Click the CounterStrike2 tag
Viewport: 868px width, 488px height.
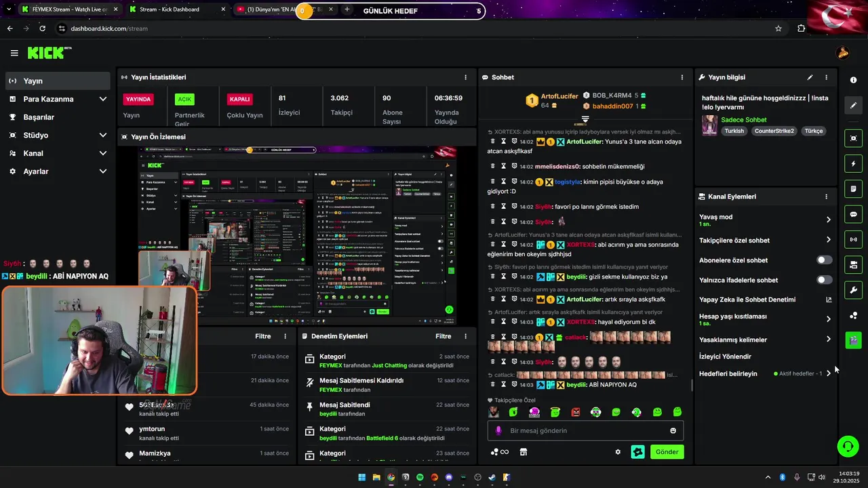tap(774, 131)
